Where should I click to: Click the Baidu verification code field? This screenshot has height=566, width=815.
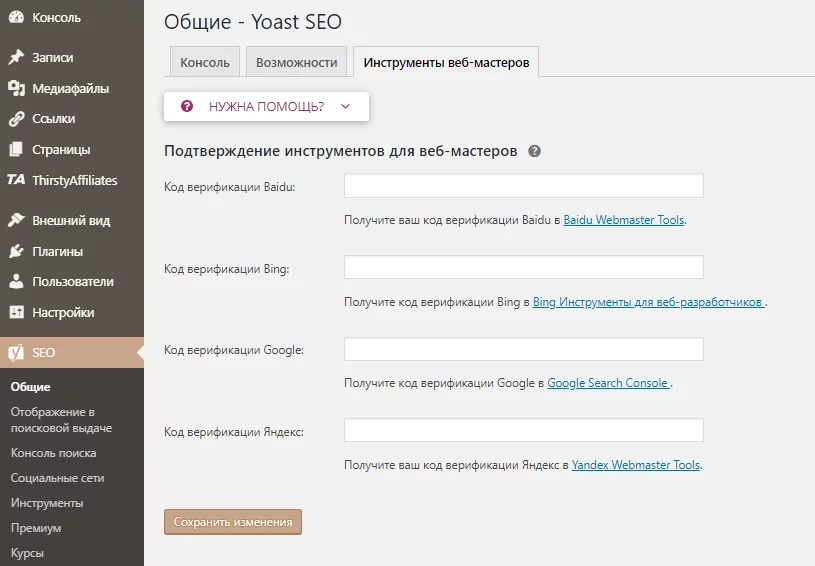pyautogui.click(x=523, y=186)
